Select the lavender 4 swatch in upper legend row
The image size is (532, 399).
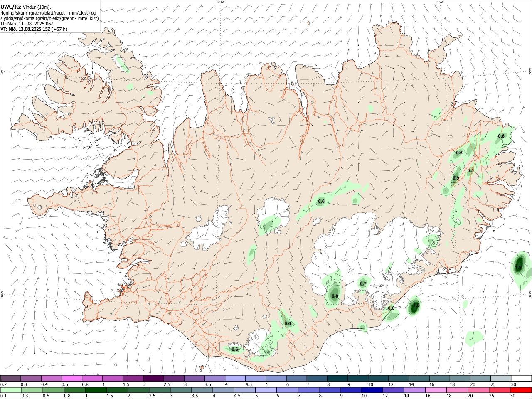[x=235, y=378]
